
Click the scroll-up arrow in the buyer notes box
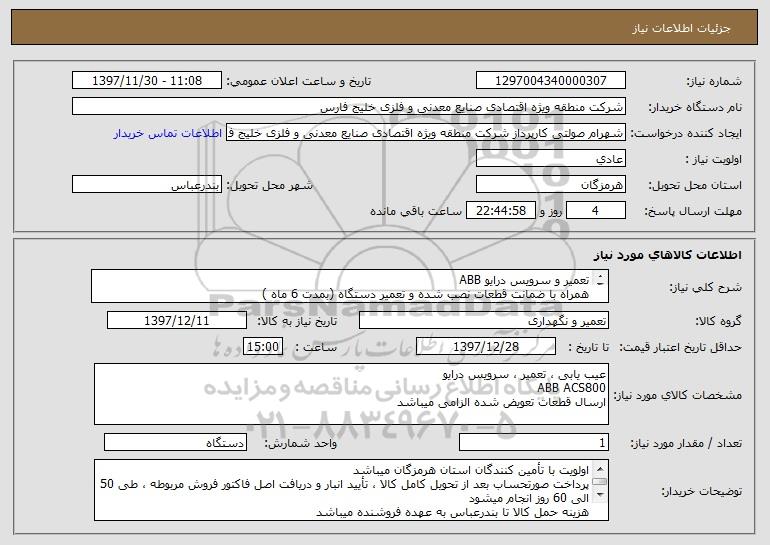[600, 468]
